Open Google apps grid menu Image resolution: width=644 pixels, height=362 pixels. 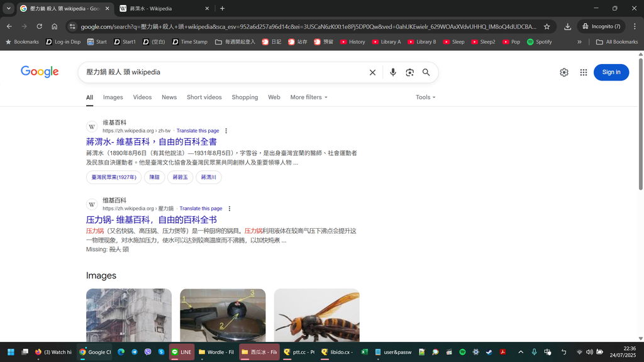click(584, 72)
